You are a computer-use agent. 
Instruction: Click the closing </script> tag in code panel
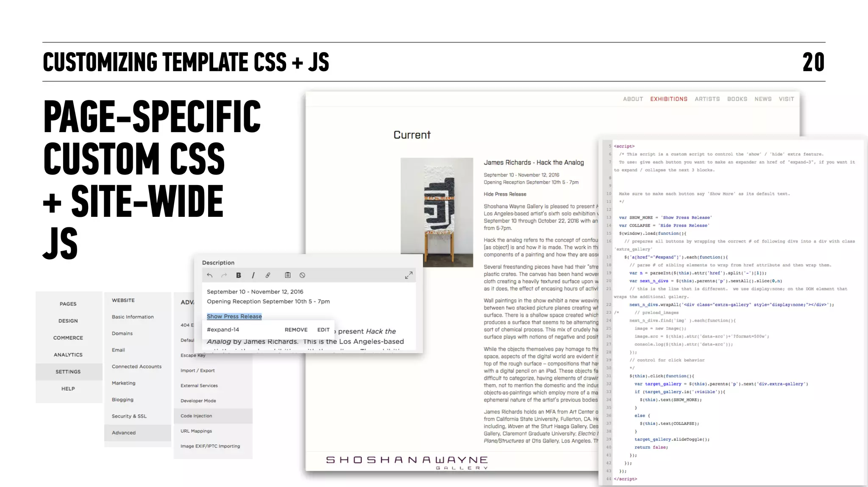click(626, 479)
